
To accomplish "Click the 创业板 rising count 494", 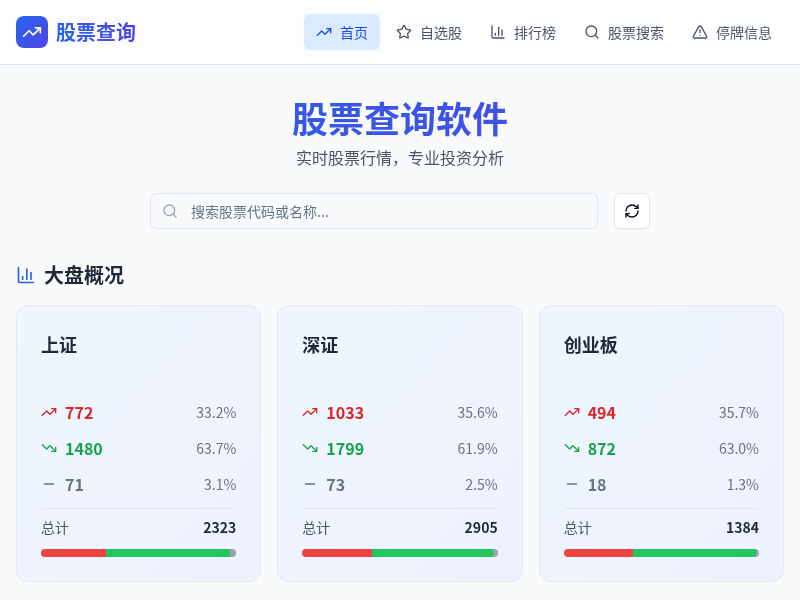I will (x=602, y=413).
